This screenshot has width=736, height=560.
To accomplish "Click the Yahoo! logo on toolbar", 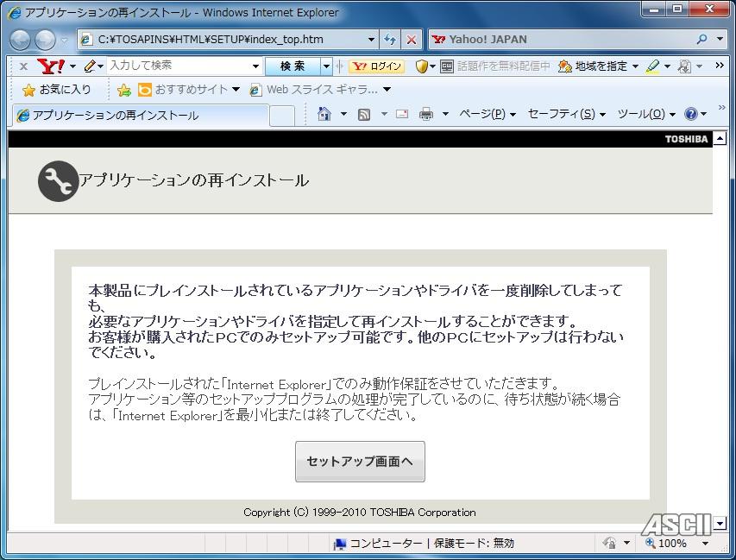I will pyautogui.click(x=51, y=66).
